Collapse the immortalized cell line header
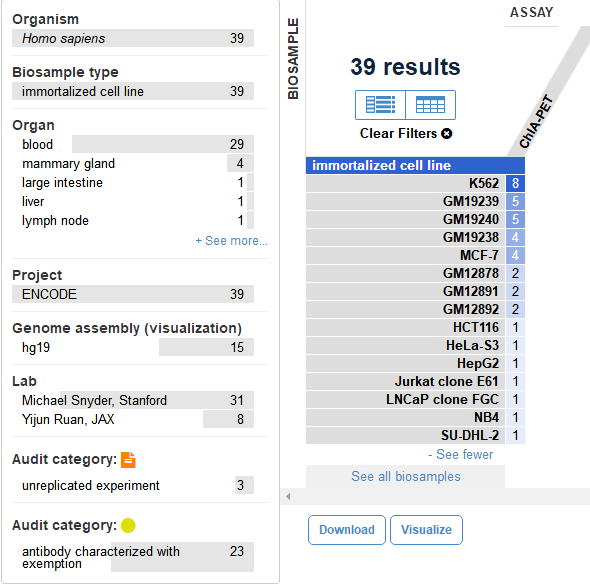Viewport: 590px width, 588px height. [x=415, y=166]
